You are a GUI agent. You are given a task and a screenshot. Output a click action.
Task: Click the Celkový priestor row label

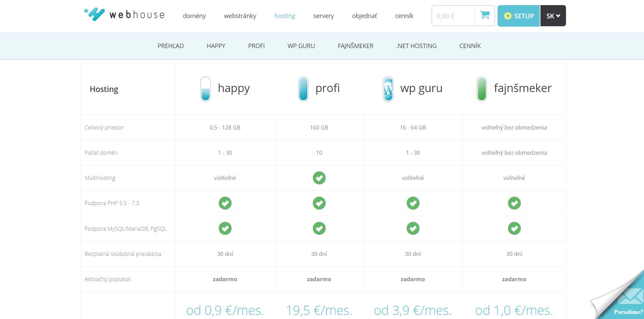click(x=104, y=127)
